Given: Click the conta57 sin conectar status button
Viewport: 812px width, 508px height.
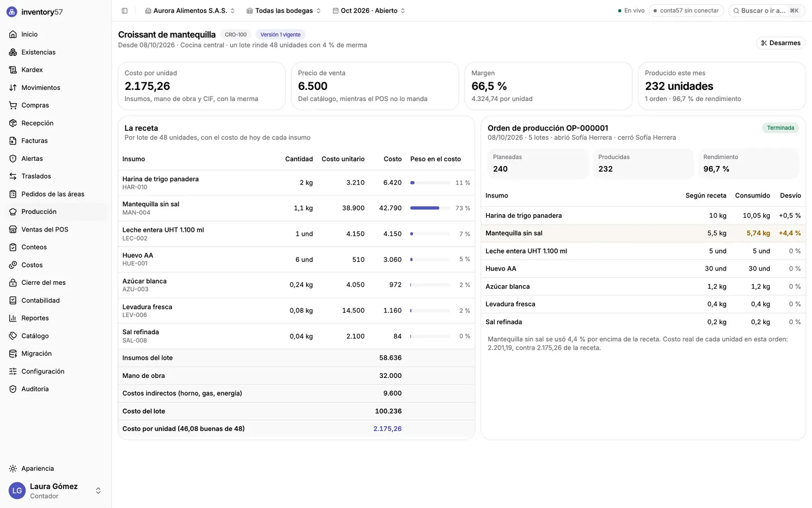Looking at the screenshot, I should [686, 11].
